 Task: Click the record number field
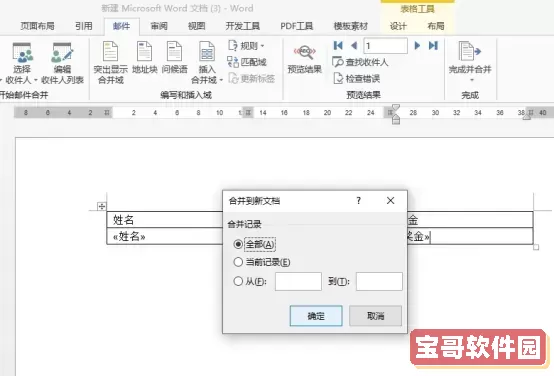click(x=385, y=46)
